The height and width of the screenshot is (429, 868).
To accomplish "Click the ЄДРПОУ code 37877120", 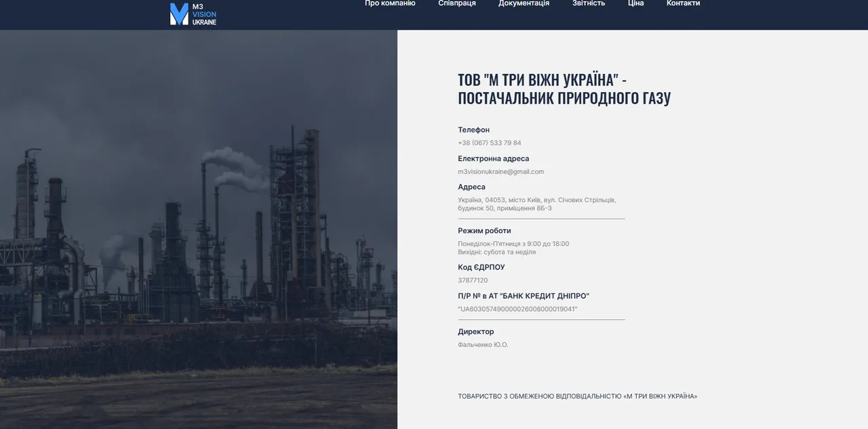I will (x=473, y=281).
